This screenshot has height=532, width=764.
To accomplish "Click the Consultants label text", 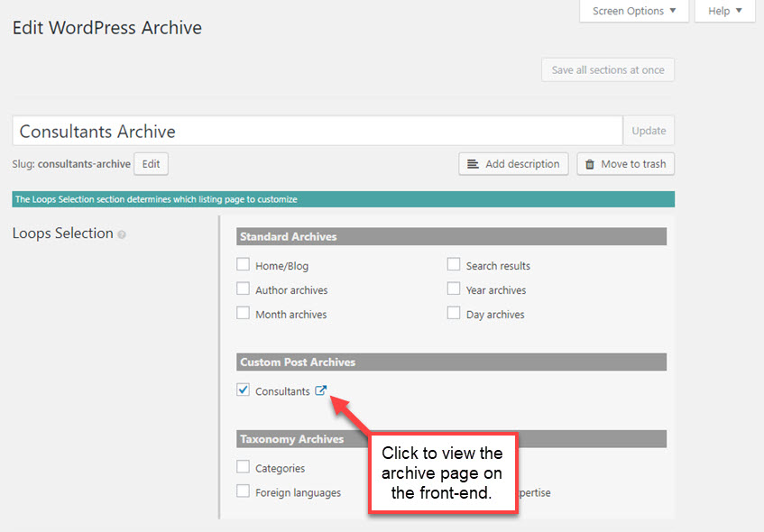I will click(282, 391).
